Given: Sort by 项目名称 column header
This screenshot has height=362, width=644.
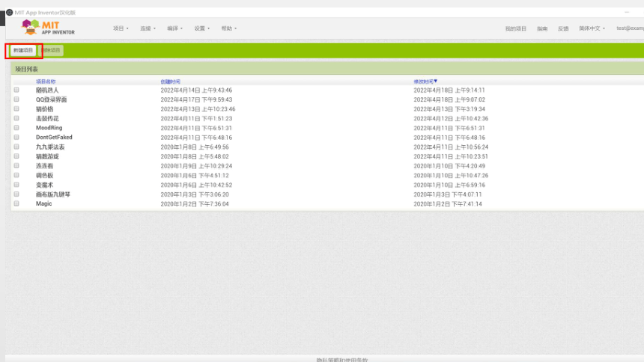Looking at the screenshot, I should pos(46,82).
